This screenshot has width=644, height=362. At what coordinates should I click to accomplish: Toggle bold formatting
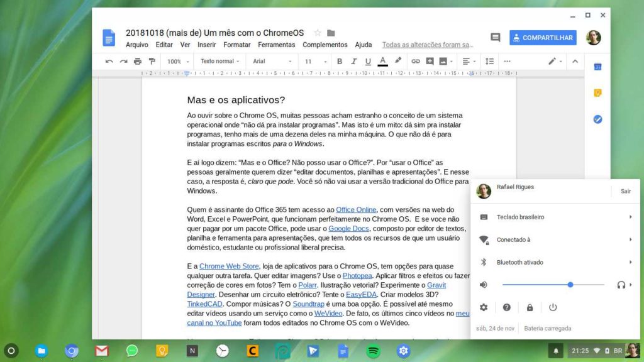tap(339, 62)
